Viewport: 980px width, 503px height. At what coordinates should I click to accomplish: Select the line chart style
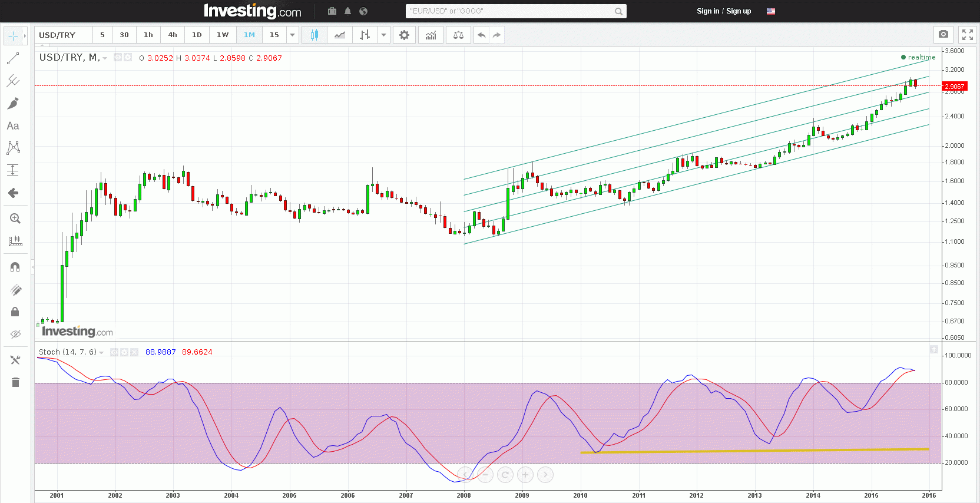(x=340, y=35)
